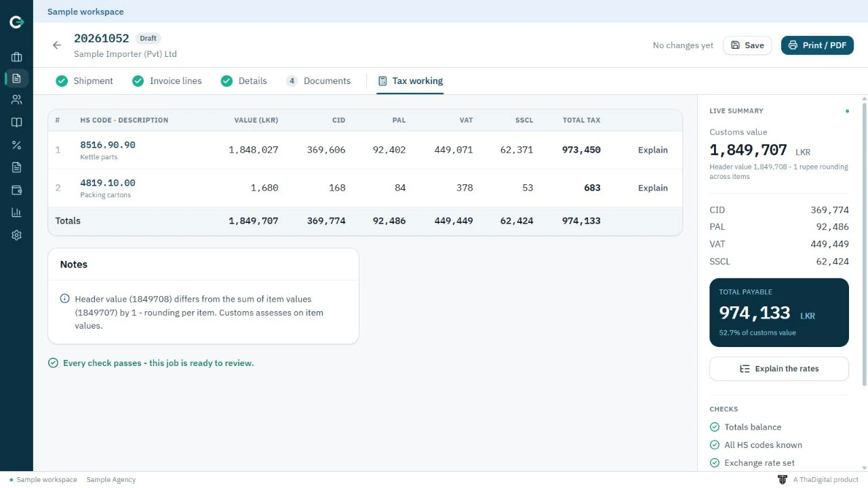Click the ThaDigital logo in the footer

click(783, 479)
